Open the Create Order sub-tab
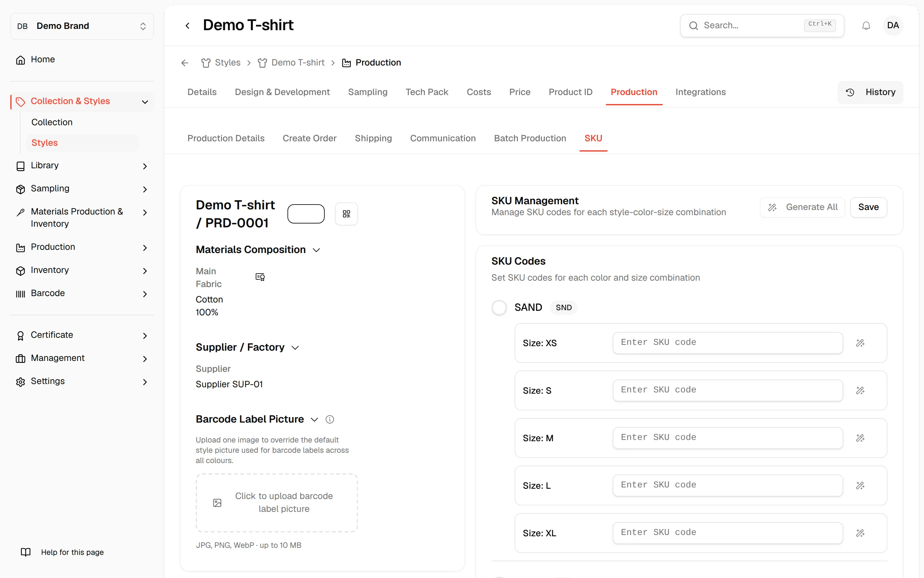924x578 pixels. 310,138
